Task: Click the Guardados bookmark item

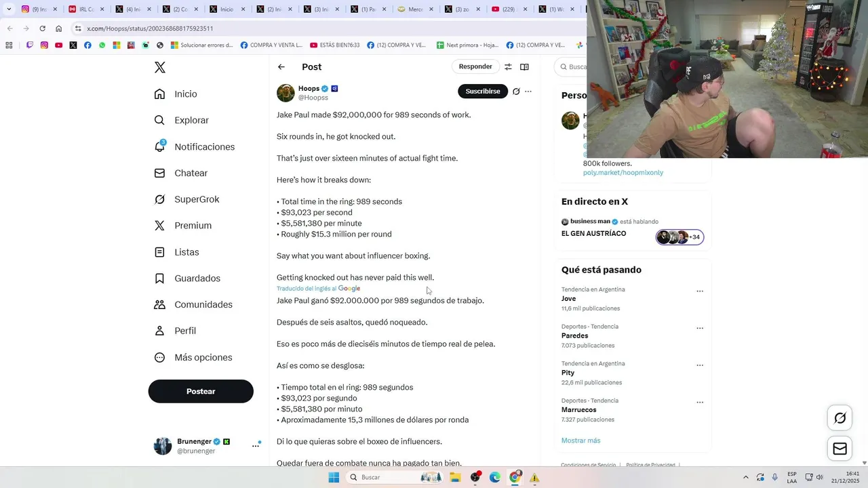Action: [187, 279]
